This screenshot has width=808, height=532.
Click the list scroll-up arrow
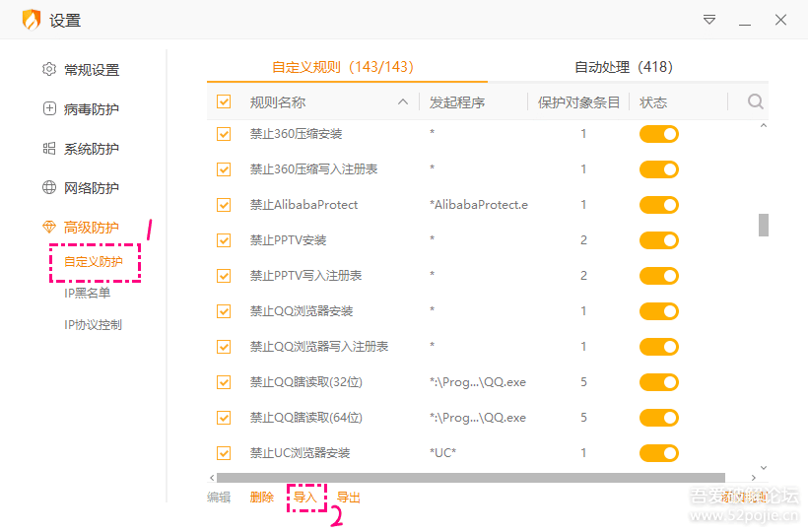[x=764, y=126]
